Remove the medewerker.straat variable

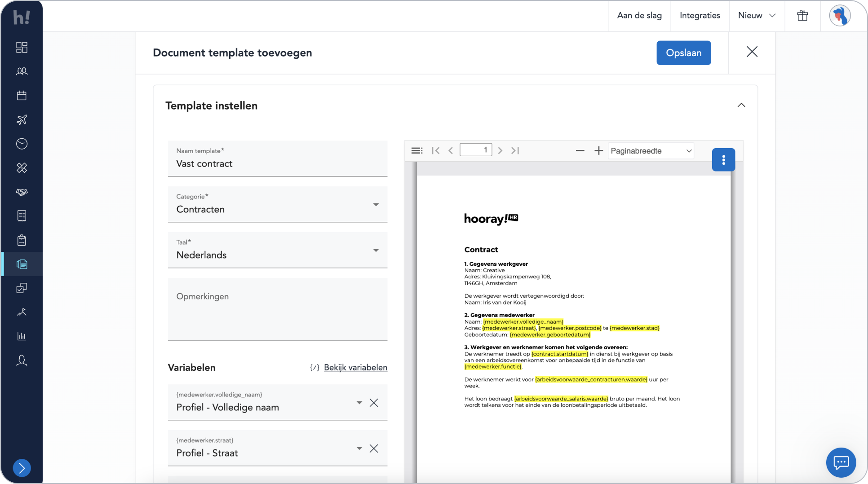point(374,449)
